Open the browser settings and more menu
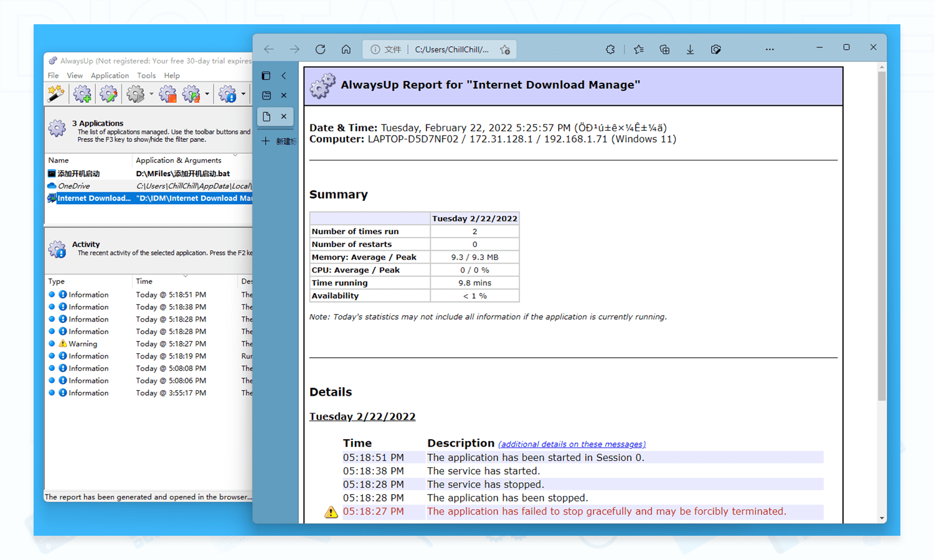 (x=770, y=49)
